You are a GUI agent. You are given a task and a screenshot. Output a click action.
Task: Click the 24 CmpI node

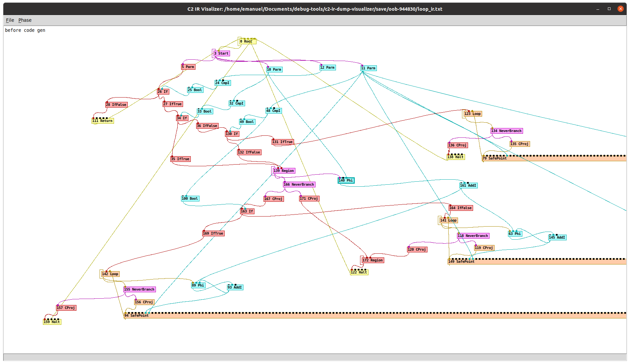coord(223,83)
